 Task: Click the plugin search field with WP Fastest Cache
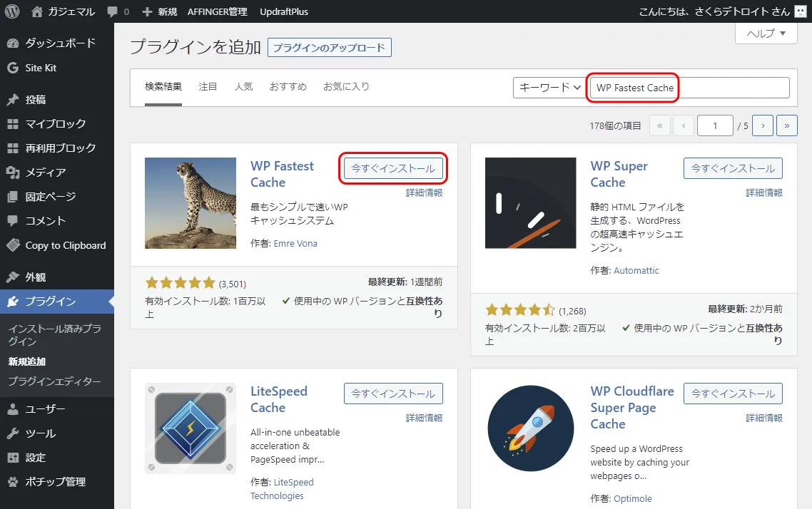[x=690, y=88]
